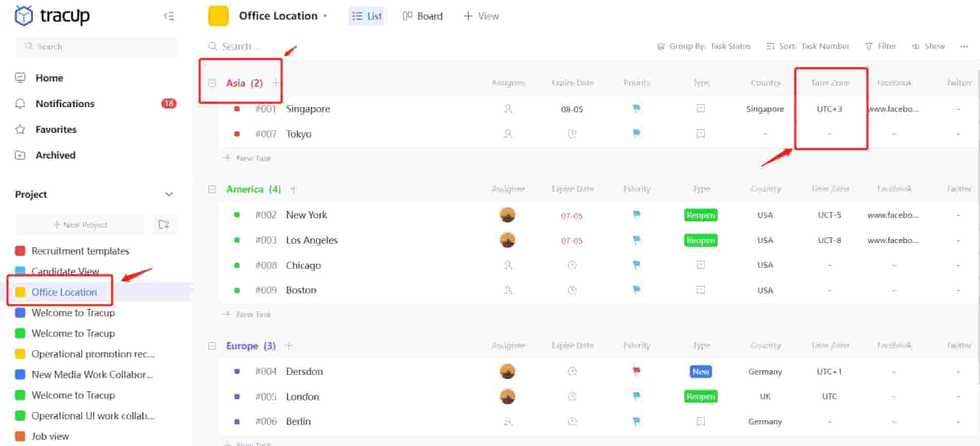Collapse the Asia group toggle box
Screen dimensions: 980x446
coord(212,83)
